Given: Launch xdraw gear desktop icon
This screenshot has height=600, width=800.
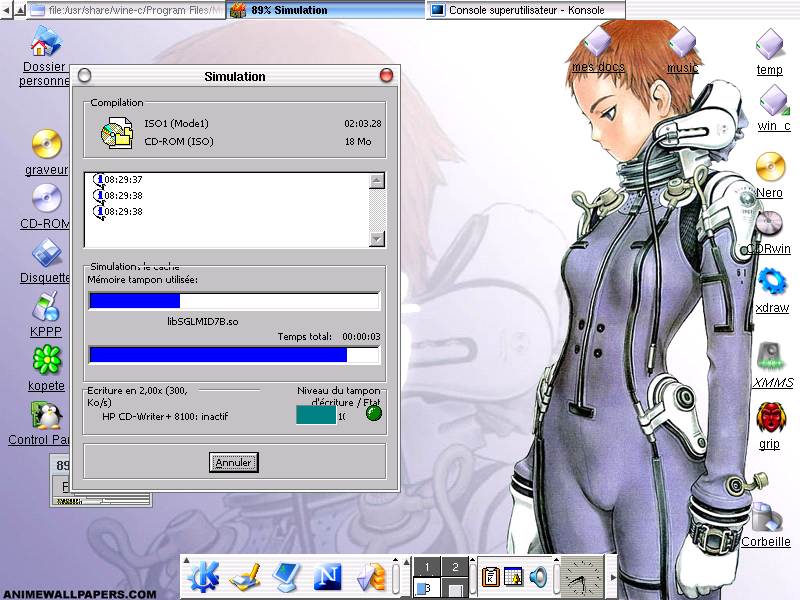Looking at the screenshot, I should point(772,281).
